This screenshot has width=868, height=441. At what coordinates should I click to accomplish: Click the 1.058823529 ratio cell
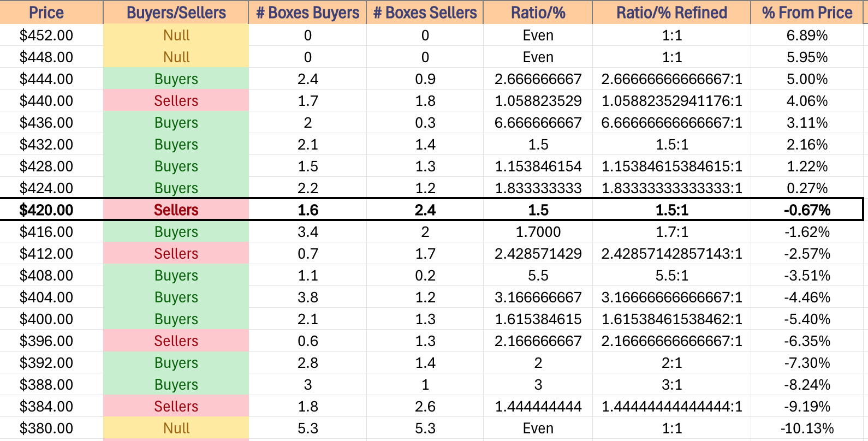(x=538, y=101)
